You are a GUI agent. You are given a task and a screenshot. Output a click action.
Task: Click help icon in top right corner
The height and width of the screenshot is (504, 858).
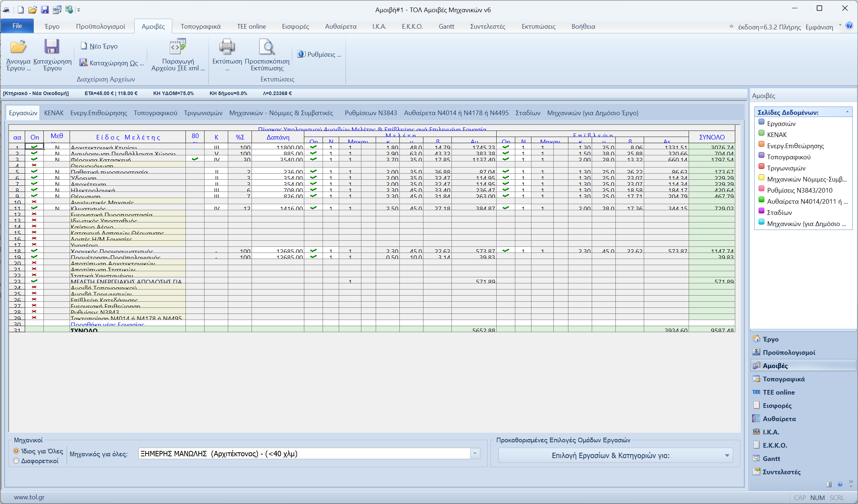849,25
